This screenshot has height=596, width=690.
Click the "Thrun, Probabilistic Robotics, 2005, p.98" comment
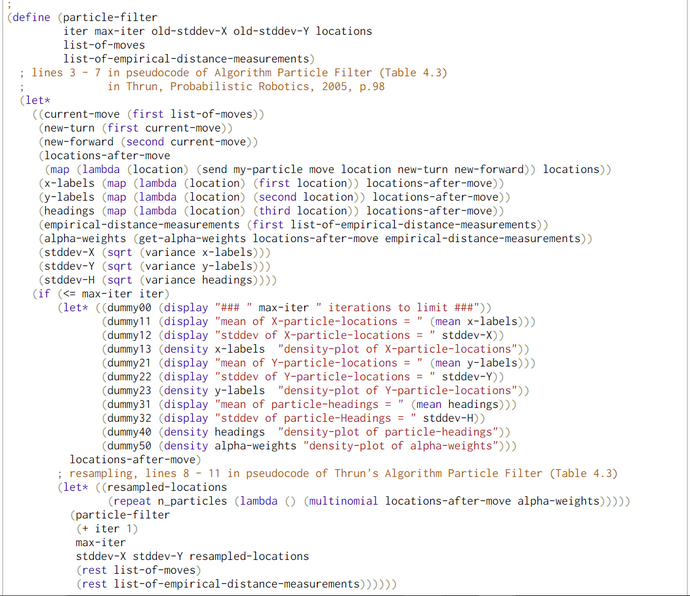pyautogui.click(x=255, y=87)
